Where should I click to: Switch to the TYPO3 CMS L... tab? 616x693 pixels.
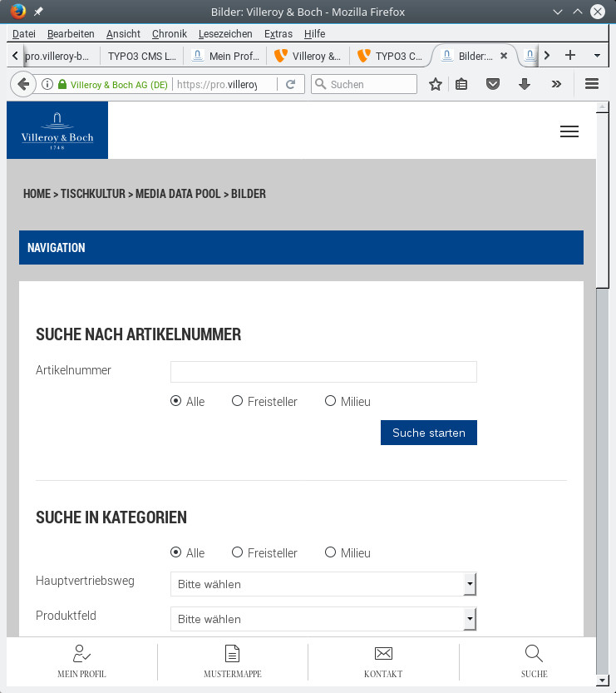(x=142, y=56)
